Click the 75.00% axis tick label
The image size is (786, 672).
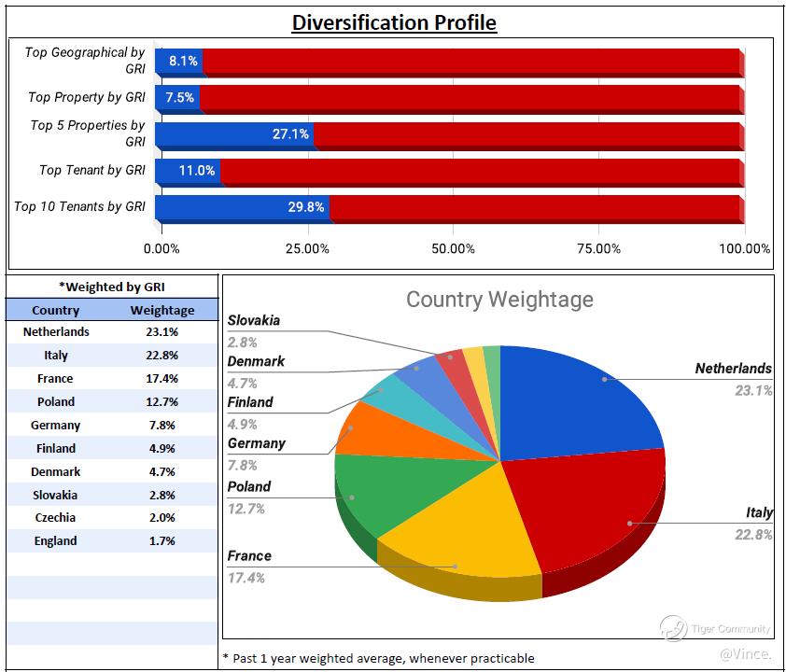(x=599, y=248)
